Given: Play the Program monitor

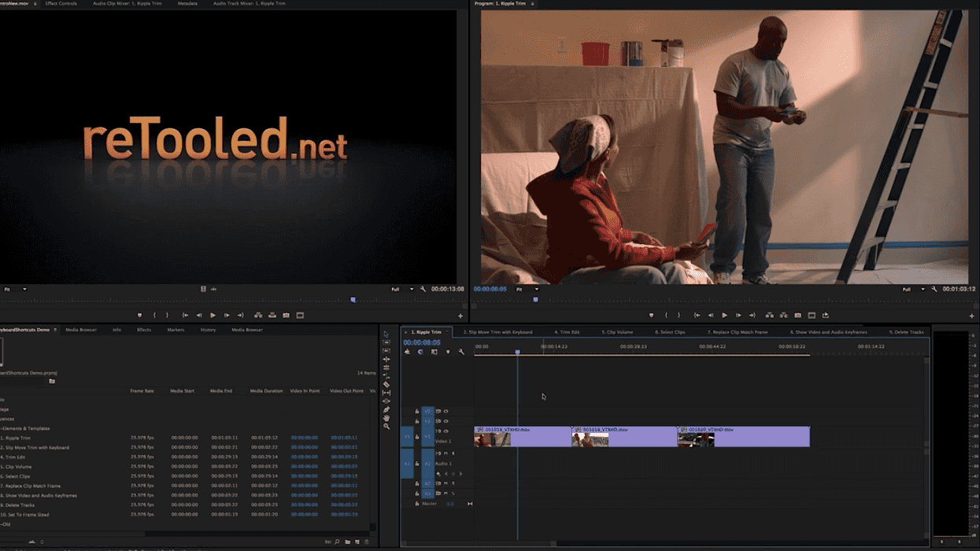Looking at the screenshot, I should point(724,316).
